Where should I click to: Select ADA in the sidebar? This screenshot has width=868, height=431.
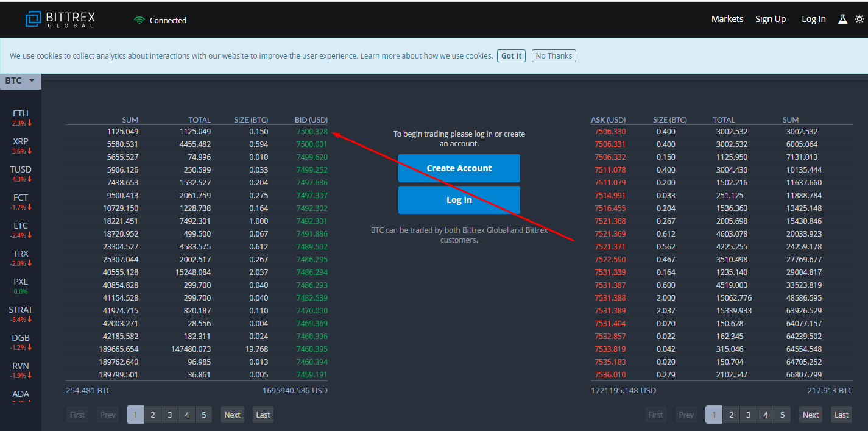[21, 394]
